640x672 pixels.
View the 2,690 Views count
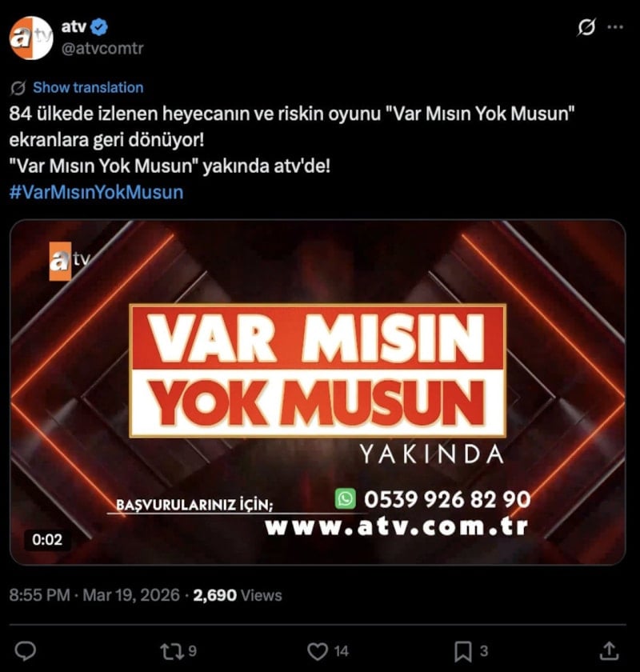tap(238, 595)
